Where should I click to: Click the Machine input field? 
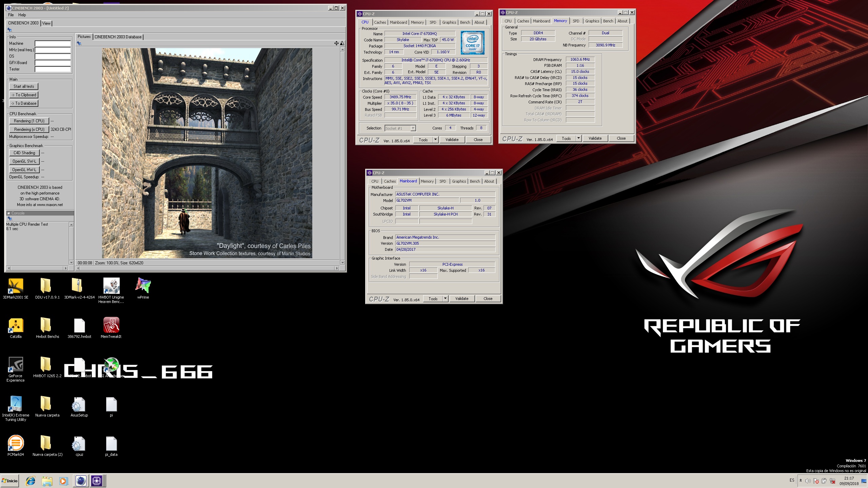point(53,43)
